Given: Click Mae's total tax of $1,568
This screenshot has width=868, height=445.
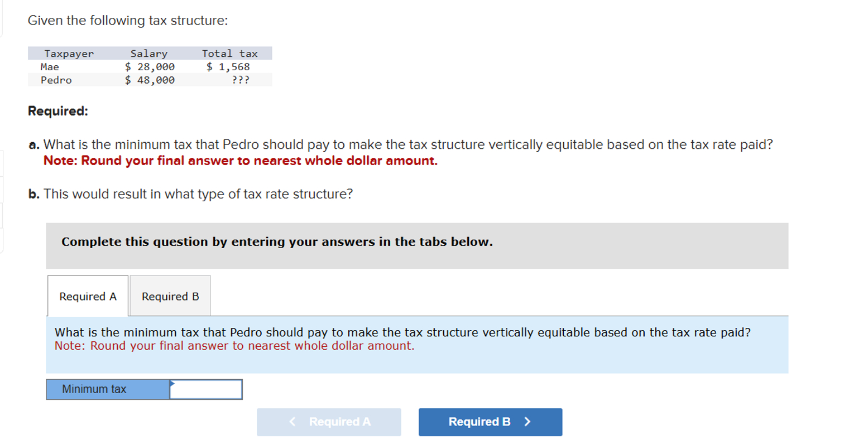Looking at the screenshot, I should click(x=229, y=66).
